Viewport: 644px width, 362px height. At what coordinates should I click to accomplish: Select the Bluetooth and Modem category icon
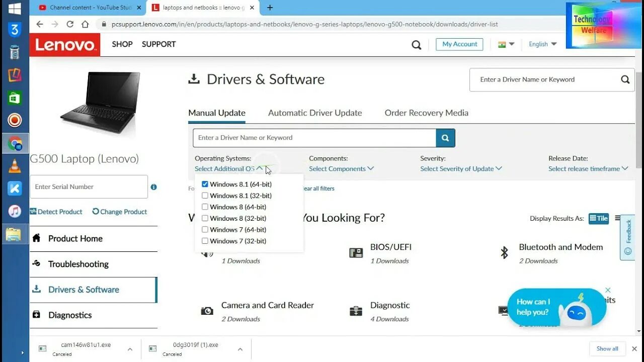pos(505,253)
